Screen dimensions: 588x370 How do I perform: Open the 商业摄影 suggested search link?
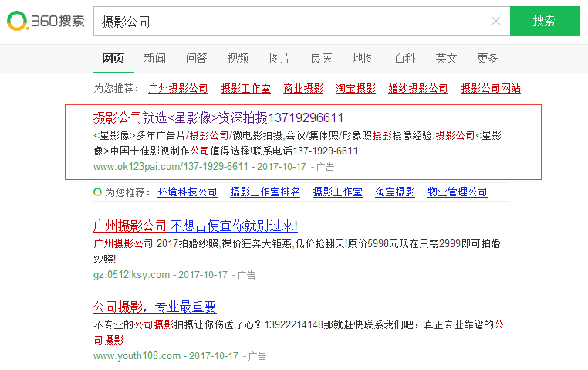point(303,88)
